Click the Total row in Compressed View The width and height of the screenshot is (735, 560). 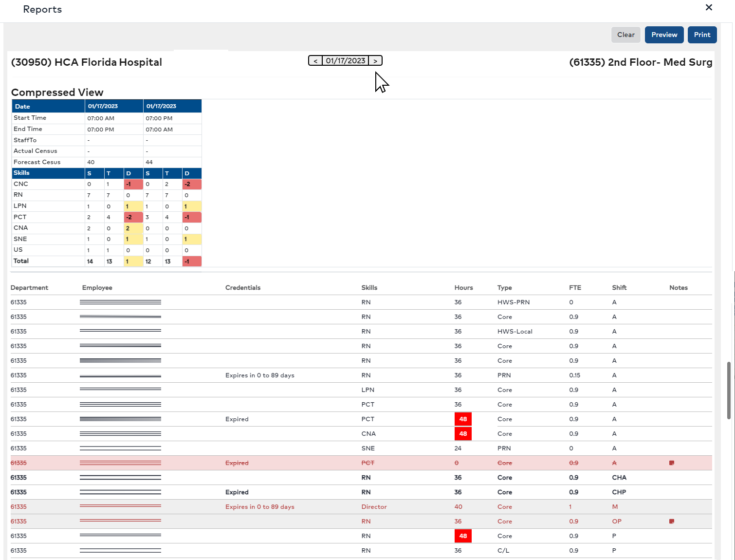[21, 261]
